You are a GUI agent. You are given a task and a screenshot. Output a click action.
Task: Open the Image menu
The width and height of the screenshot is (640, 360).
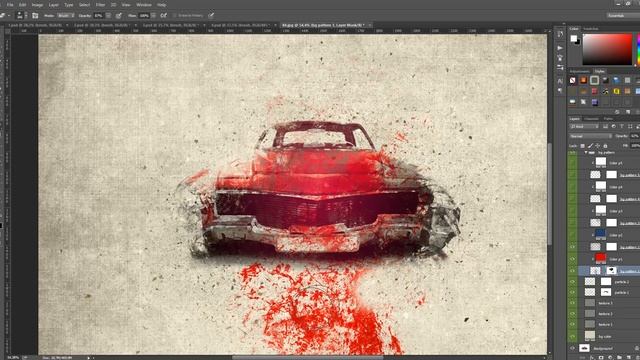tap(37, 5)
